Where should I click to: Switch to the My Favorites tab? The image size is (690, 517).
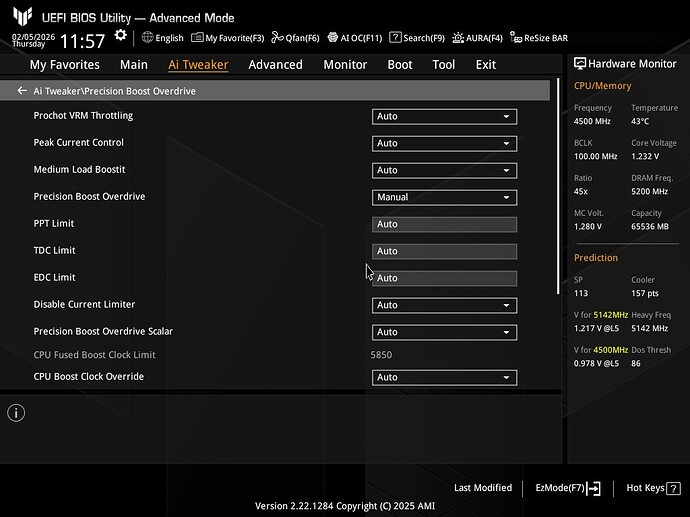[x=65, y=65]
